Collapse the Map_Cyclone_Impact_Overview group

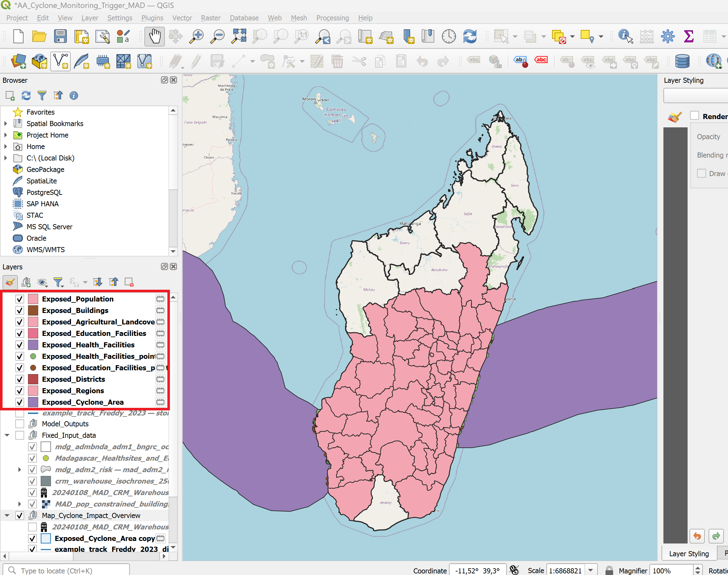coord(7,515)
